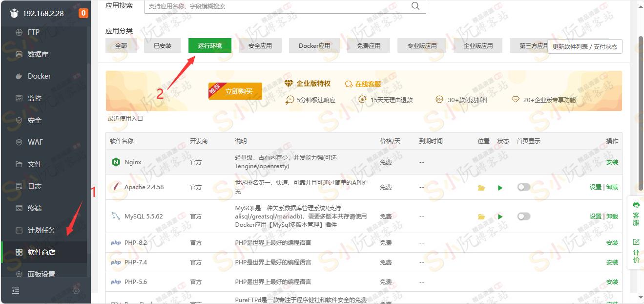Select the 企业版应用 category tab
The image size is (644, 304).
pyautogui.click(x=478, y=45)
